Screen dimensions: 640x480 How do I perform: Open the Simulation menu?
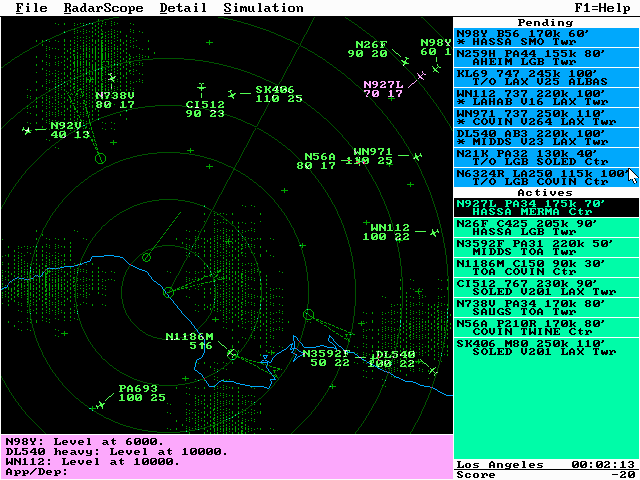pos(263,8)
